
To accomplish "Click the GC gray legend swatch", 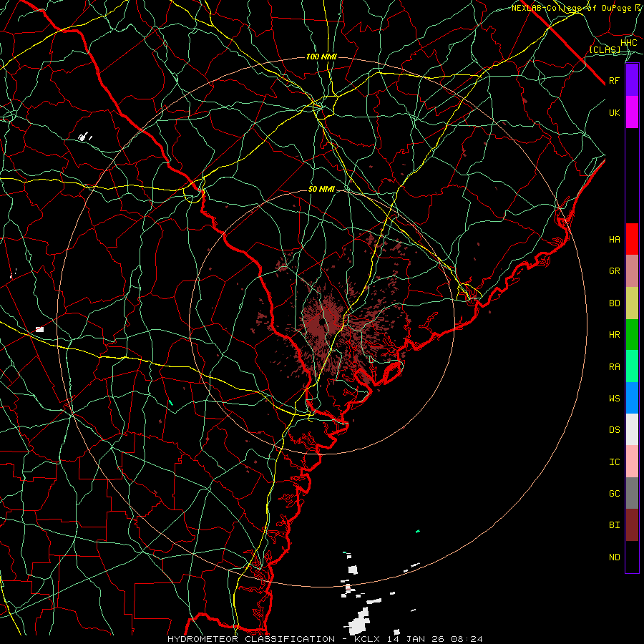I will tap(632, 493).
